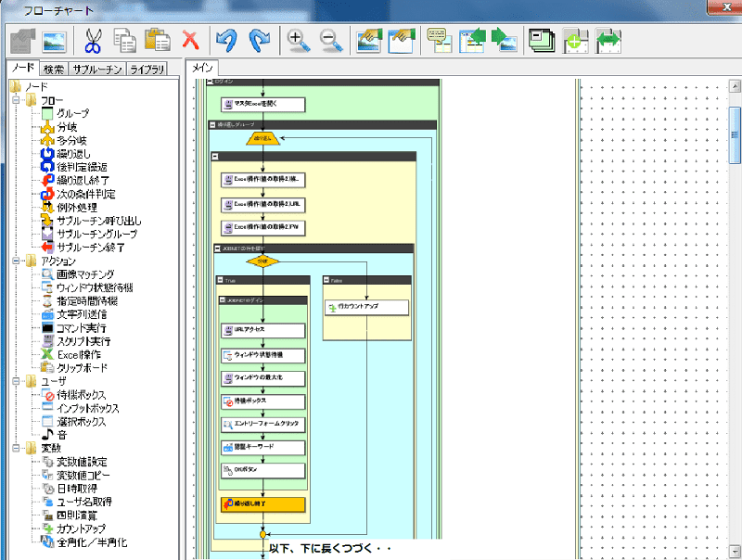Click the vertical scrollbar up arrow

click(x=735, y=86)
